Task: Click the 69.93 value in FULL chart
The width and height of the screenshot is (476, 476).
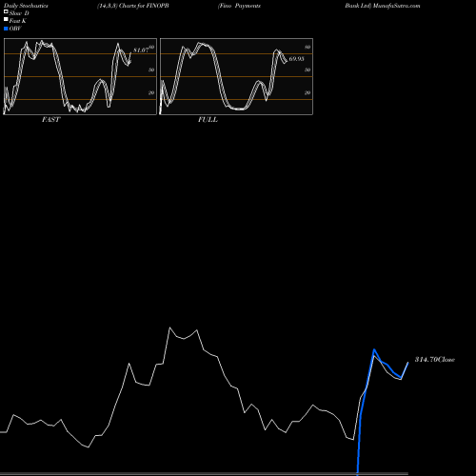Action: tap(296, 59)
